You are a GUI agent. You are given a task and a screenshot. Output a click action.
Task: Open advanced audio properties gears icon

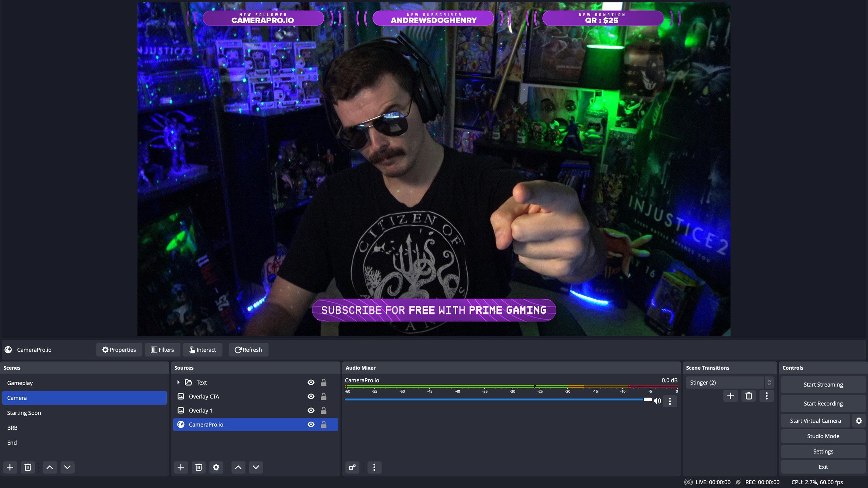point(352,467)
